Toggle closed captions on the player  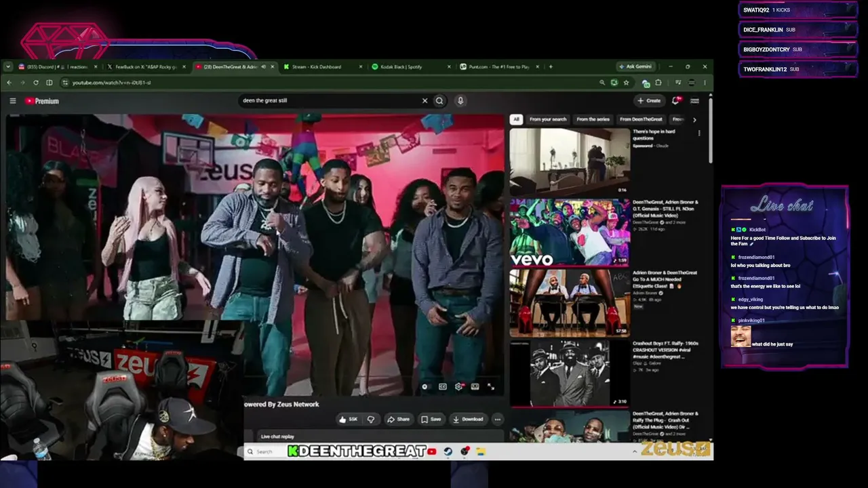(443, 386)
